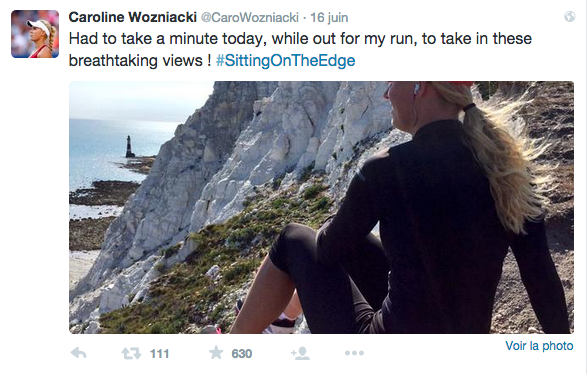Follow the user via the add-person icon
This screenshot has width=587, height=374.
(300, 353)
